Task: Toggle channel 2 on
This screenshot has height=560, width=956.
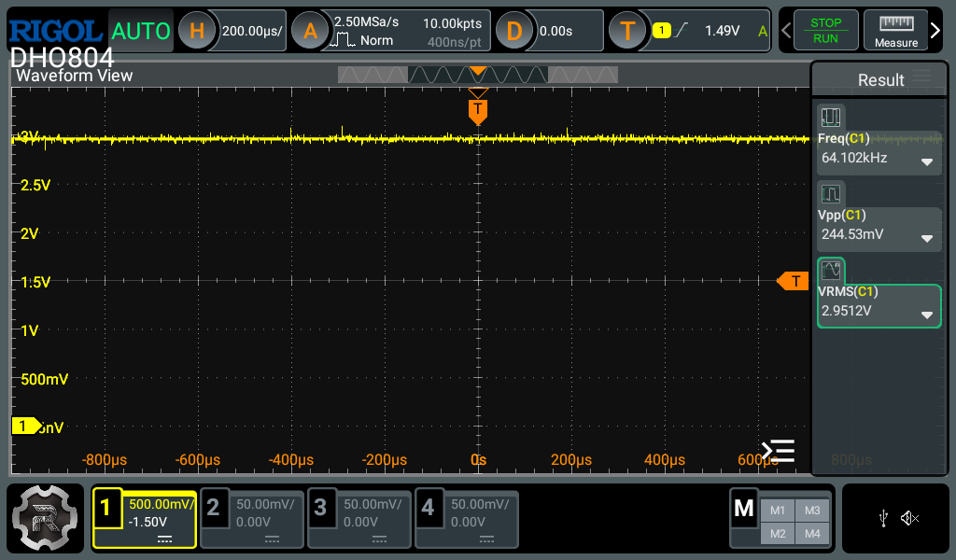Action: tap(252, 519)
